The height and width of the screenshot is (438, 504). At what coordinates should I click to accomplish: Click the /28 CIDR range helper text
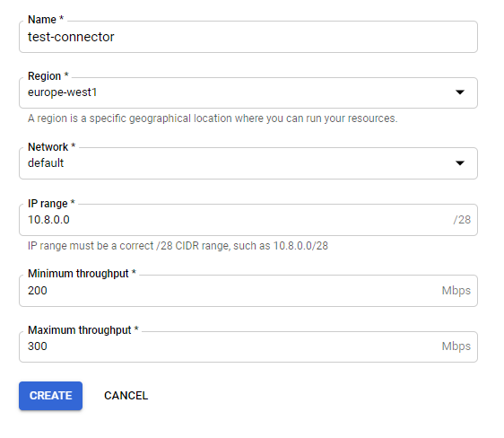coord(178,246)
